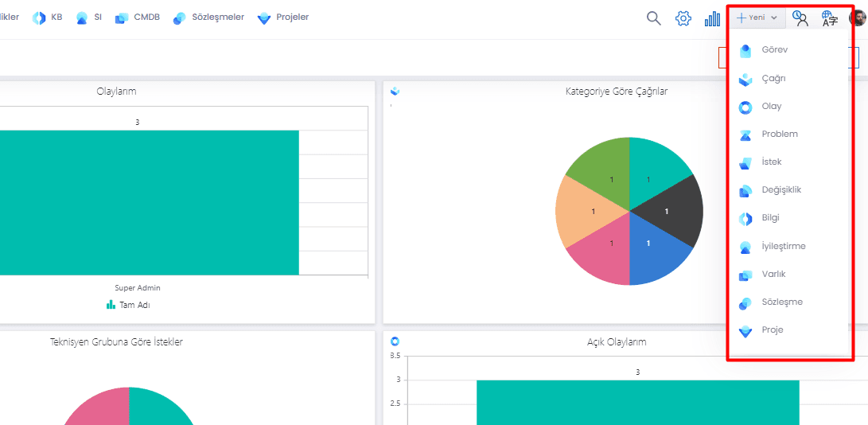Open the search magnifier icon
The height and width of the screenshot is (425, 868).
point(654,18)
